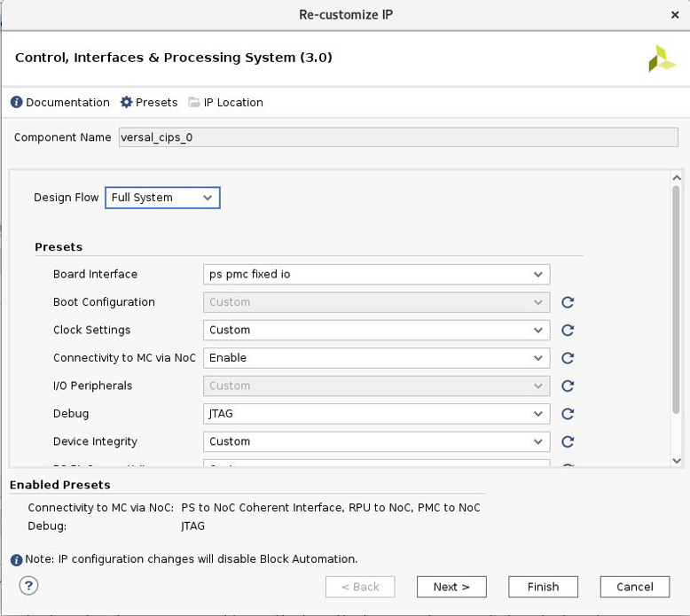
Task: Click the disabled Boot Configuration dropdown
Action: click(x=376, y=302)
